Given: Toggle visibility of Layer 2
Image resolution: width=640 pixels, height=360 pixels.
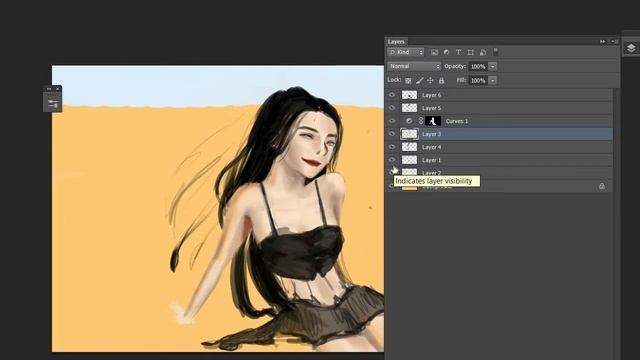Looking at the screenshot, I should pos(392,172).
